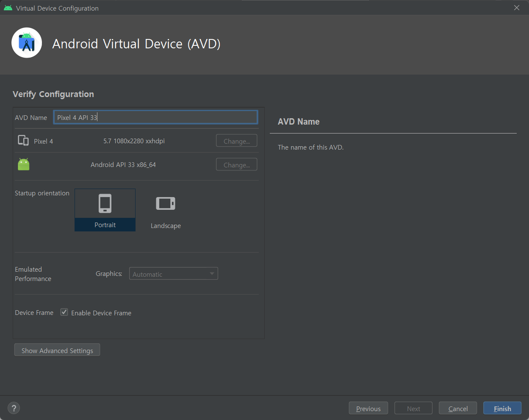Image resolution: width=529 pixels, height=420 pixels.
Task: Close the Virtual Device Configuration window
Action: pyautogui.click(x=517, y=8)
